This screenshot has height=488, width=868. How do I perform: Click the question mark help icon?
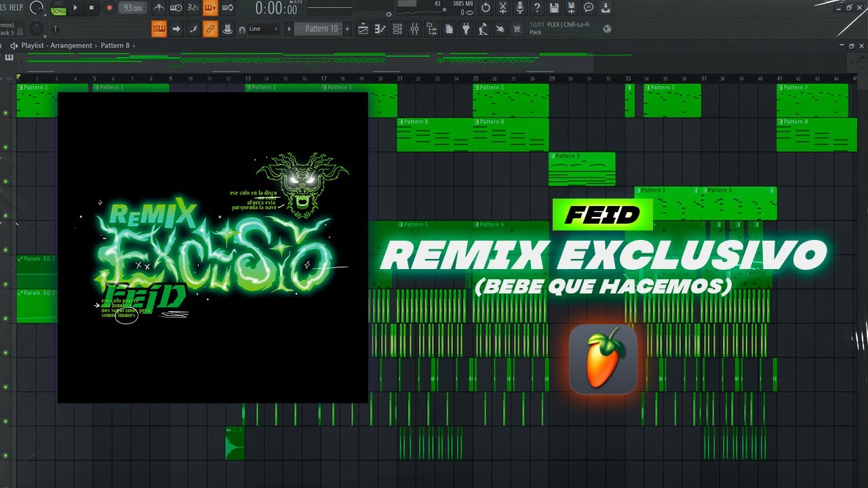pos(536,8)
